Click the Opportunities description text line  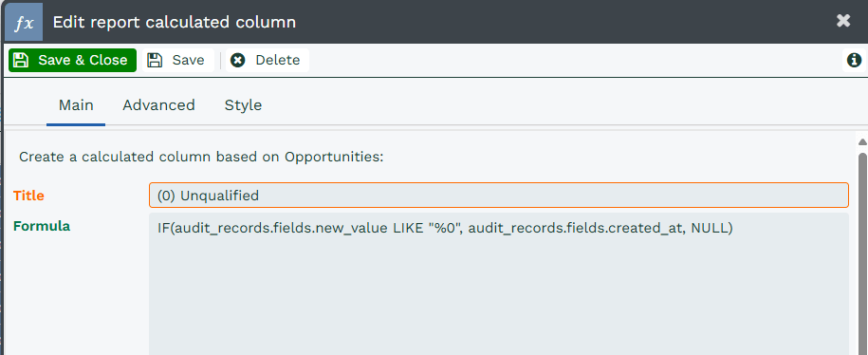click(x=201, y=157)
